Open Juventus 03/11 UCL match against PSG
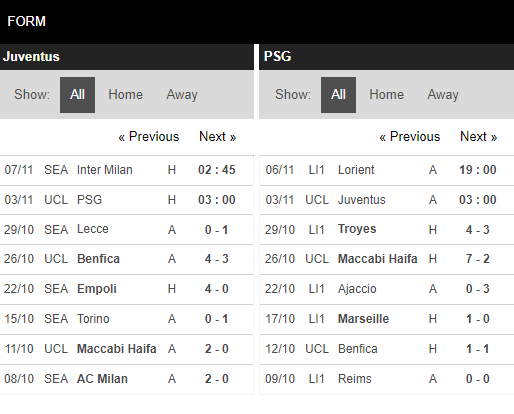The width and height of the screenshot is (514, 414). pyautogui.click(x=127, y=200)
